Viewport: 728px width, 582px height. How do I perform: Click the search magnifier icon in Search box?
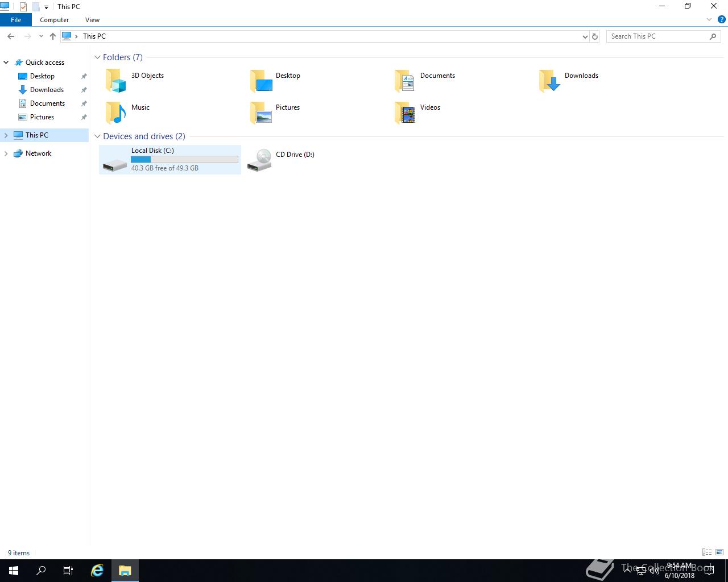(713, 36)
